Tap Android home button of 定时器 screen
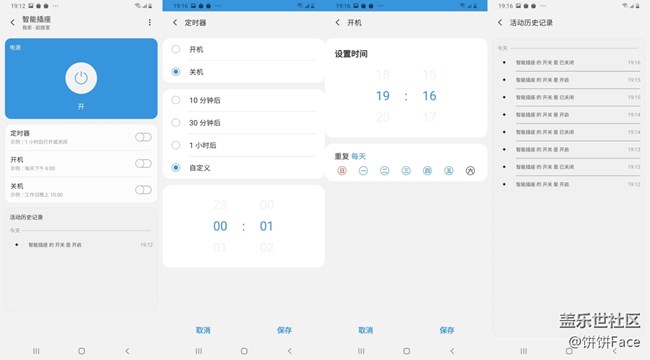The image size is (650, 360). coord(244,351)
